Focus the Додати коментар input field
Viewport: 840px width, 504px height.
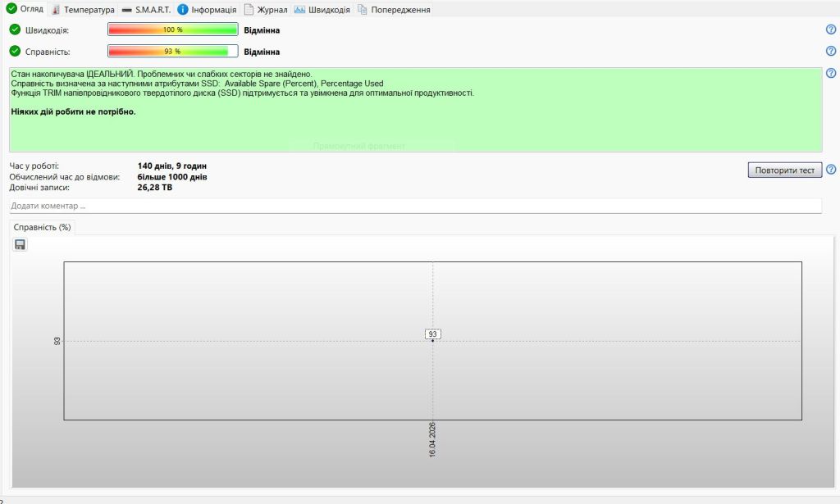click(415, 206)
